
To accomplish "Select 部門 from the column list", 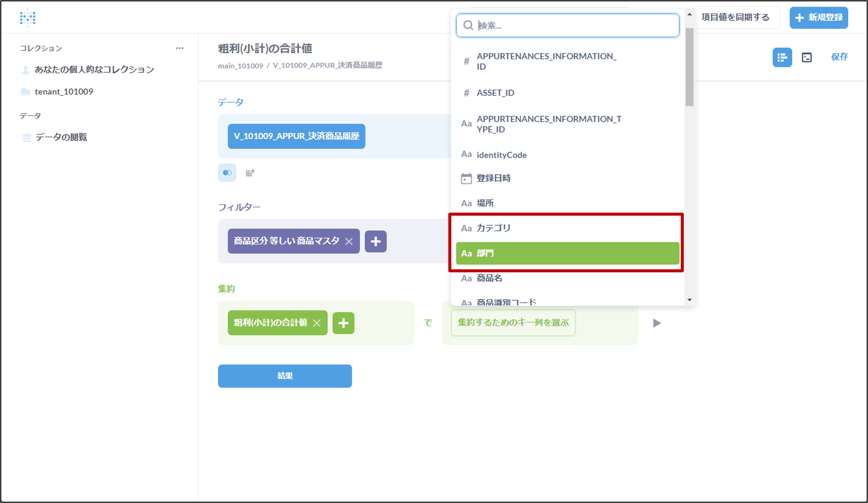I will [567, 253].
